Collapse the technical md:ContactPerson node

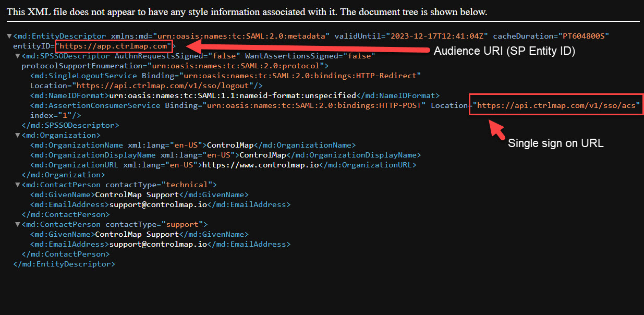click(x=18, y=185)
